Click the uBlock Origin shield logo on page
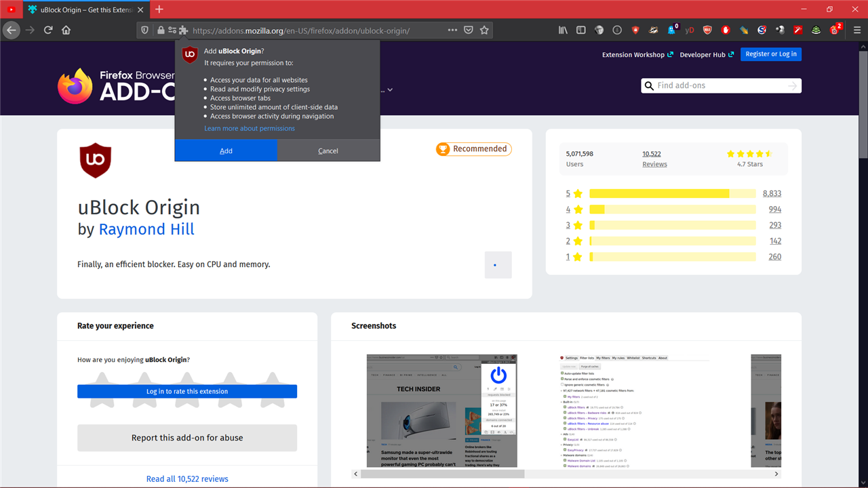The height and width of the screenshot is (488, 868). pyautogui.click(x=95, y=161)
